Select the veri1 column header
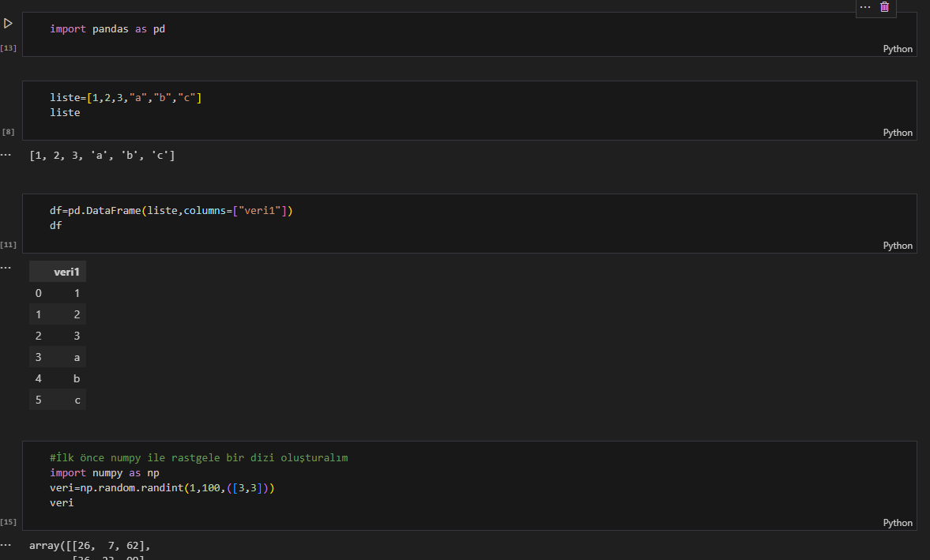This screenshot has width=930, height=560. point(67,272)
